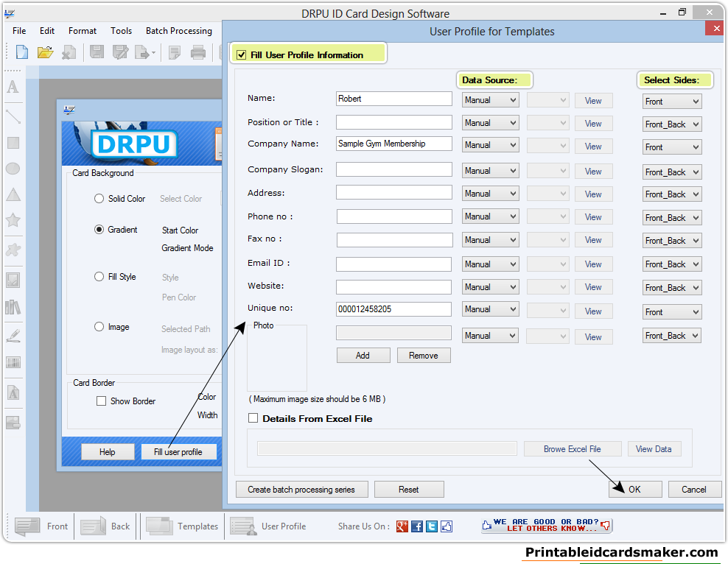Click the Save floppy disk toolbar icon
This screenshot has height=564, width=728.
(x=97, y=52)
